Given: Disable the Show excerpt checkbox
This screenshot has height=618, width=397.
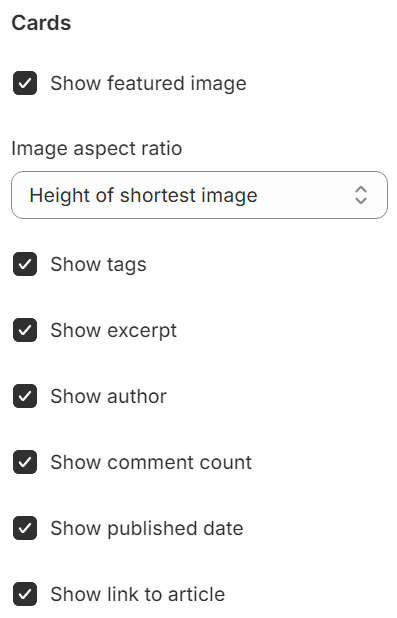Looking at the screenshot, I should (25, 330).
